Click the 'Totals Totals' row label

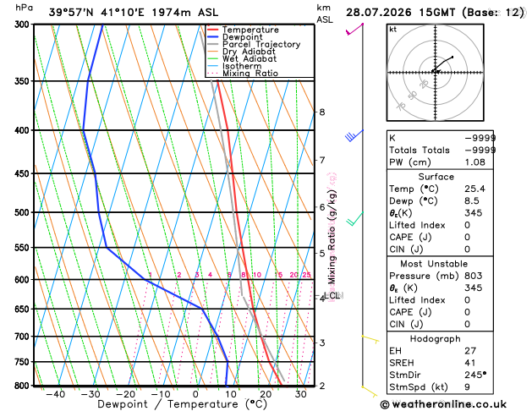[x=420, y=151]
